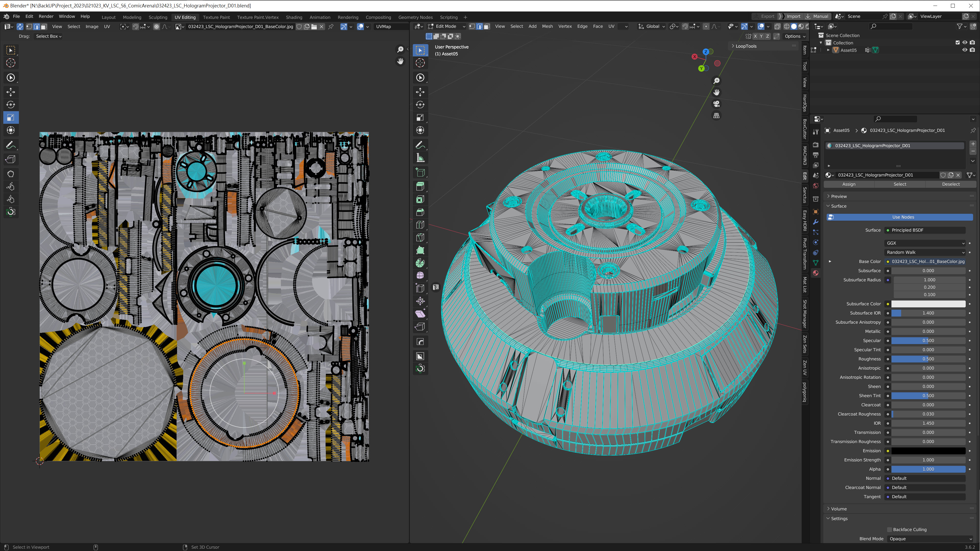The image size is (980, 551).
Task: Click the UV editor pan hand icon
Action: coord(400,61)
